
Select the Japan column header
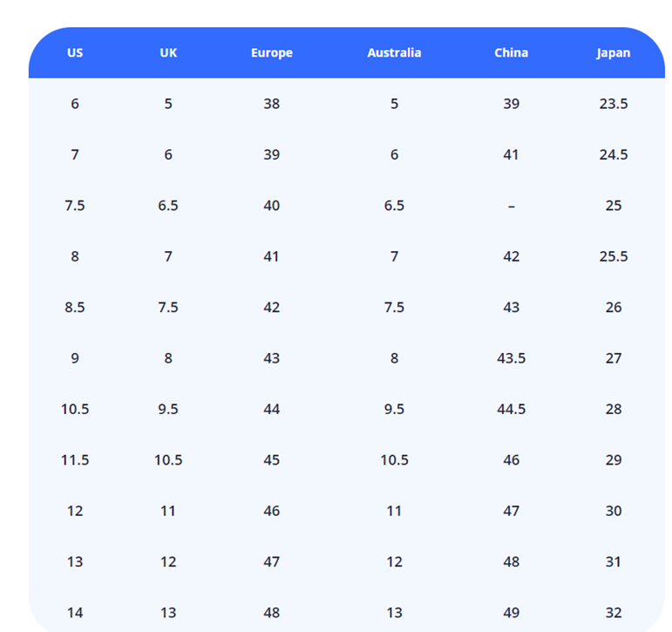tap(614, 52)
